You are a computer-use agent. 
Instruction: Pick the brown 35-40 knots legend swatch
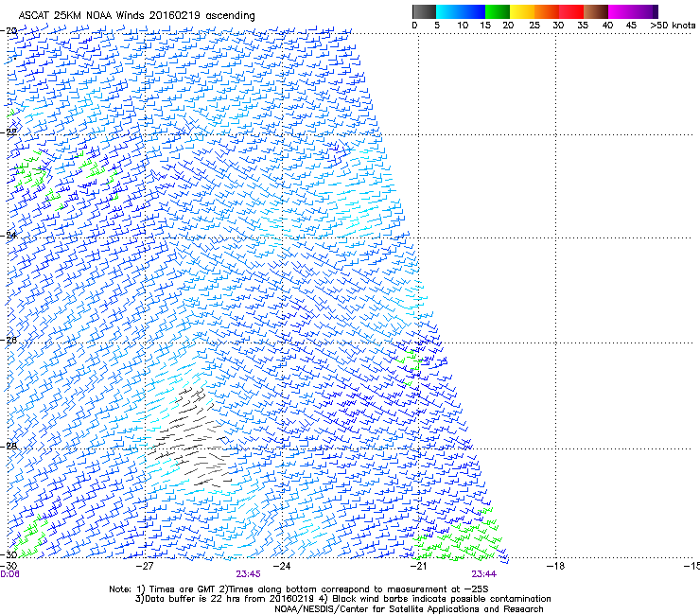point(596,11)
